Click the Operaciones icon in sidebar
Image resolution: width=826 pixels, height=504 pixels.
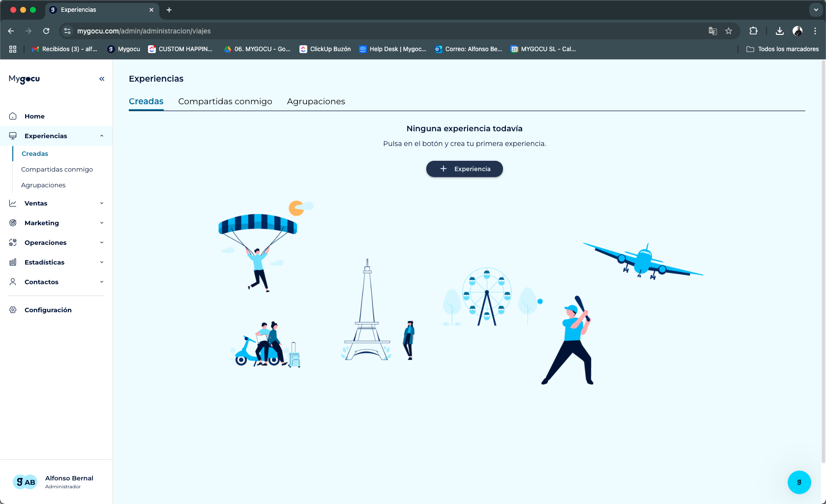13,242
